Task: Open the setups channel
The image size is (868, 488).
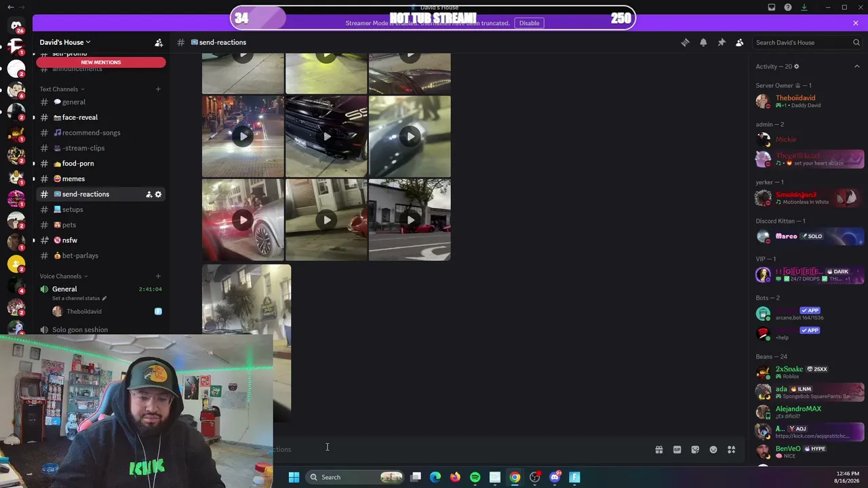Action: (x=101, y=209)
